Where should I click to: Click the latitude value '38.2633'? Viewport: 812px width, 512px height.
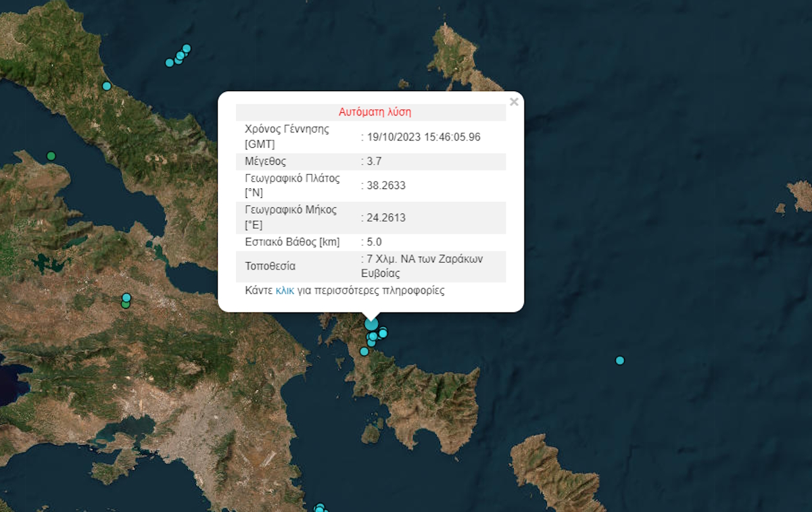point(386,186)
